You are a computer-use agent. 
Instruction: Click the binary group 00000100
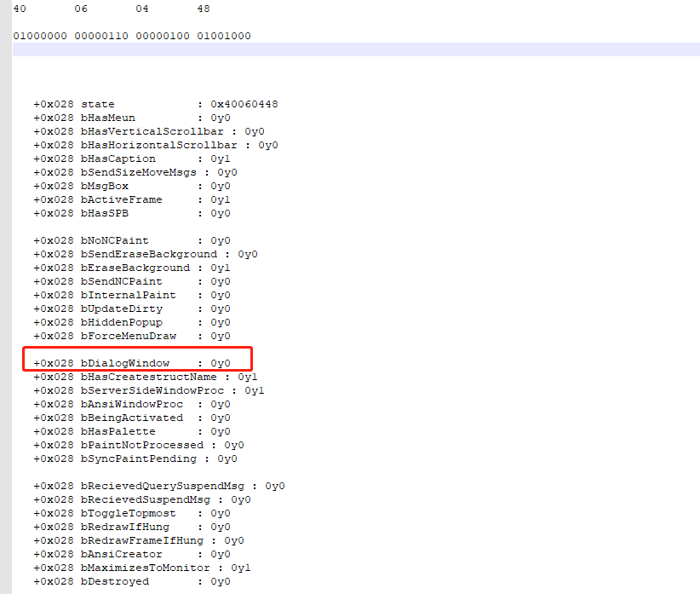click(163, 36)
